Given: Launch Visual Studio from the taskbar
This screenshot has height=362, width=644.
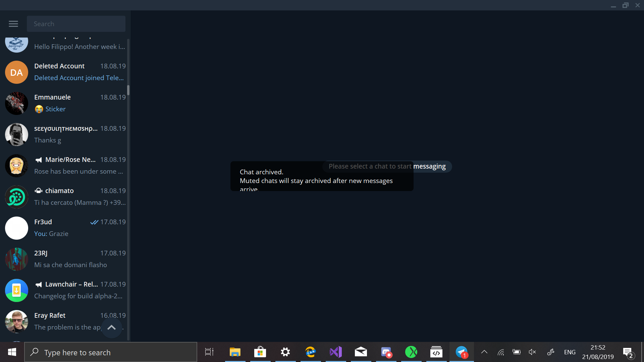Looking at the screenshot, I should click(336, 352).
